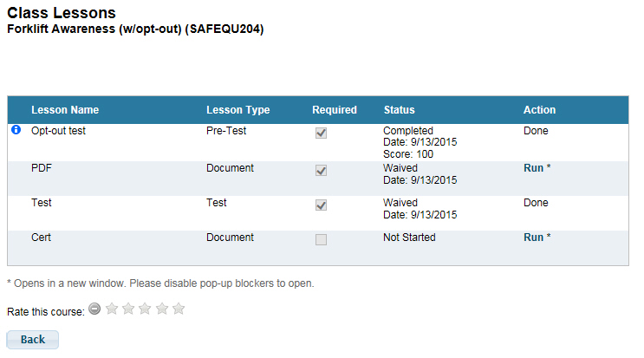644x358 pixels.
Task: Click the Action column header
Action: [x=539, y=110]
